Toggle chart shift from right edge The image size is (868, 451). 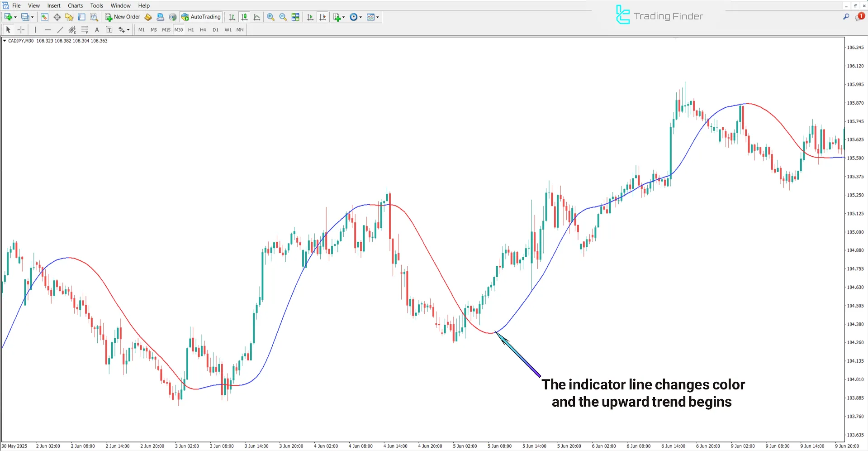(x=323, y=17)
